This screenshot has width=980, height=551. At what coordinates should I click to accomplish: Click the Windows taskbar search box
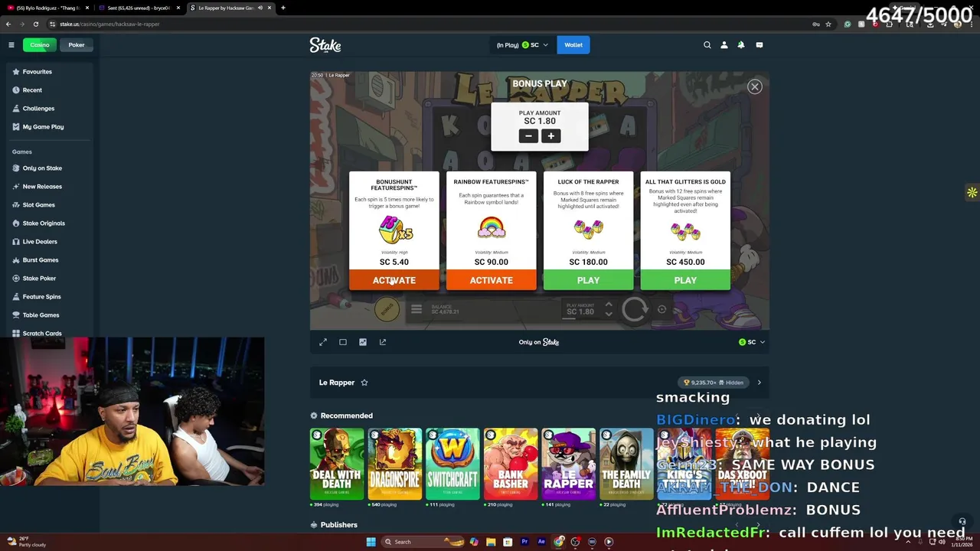click(x=423, y=542)
